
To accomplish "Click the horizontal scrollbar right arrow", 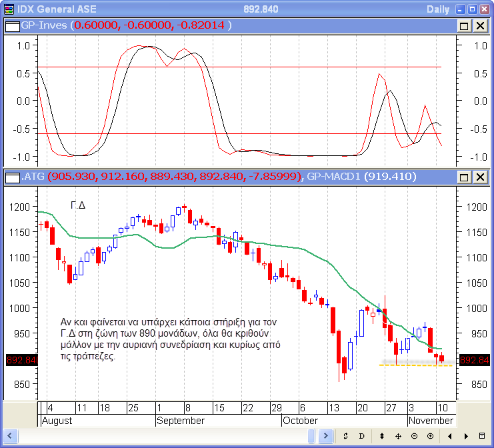I will pyautogui.click(x=327, y=436).
